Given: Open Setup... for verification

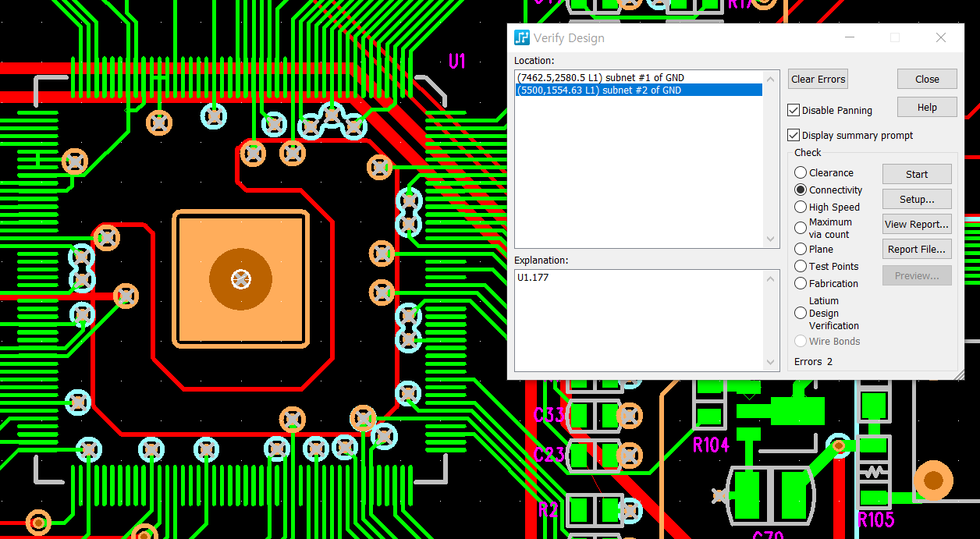Looking at the screenshot, I should click(x=917, y=200).
